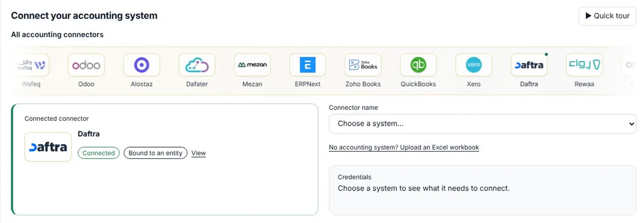Open Upload an Excel workbook link

[x=404, y=147]
